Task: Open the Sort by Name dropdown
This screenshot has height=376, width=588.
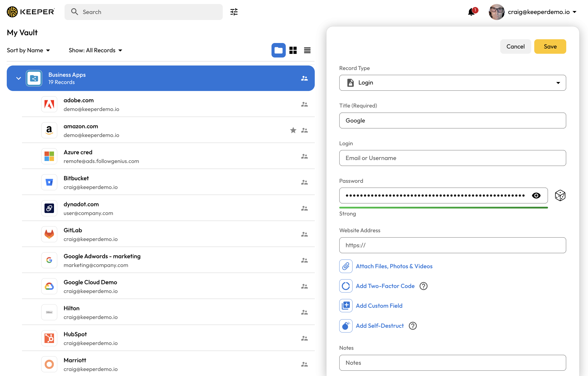Action: click(28, 50)
